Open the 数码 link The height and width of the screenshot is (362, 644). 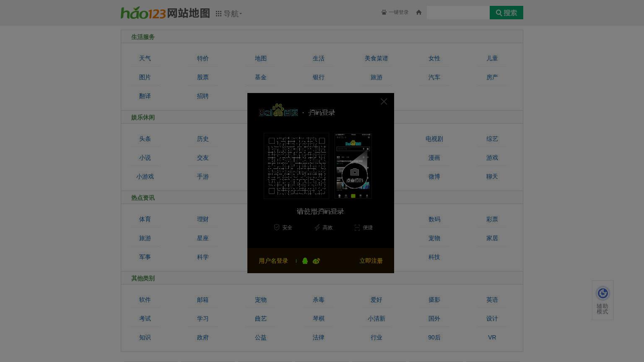pos(434,219)
